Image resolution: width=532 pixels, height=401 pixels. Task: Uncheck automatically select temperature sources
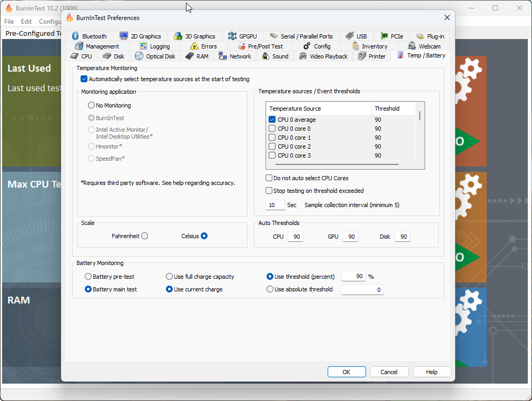(84, 79)
